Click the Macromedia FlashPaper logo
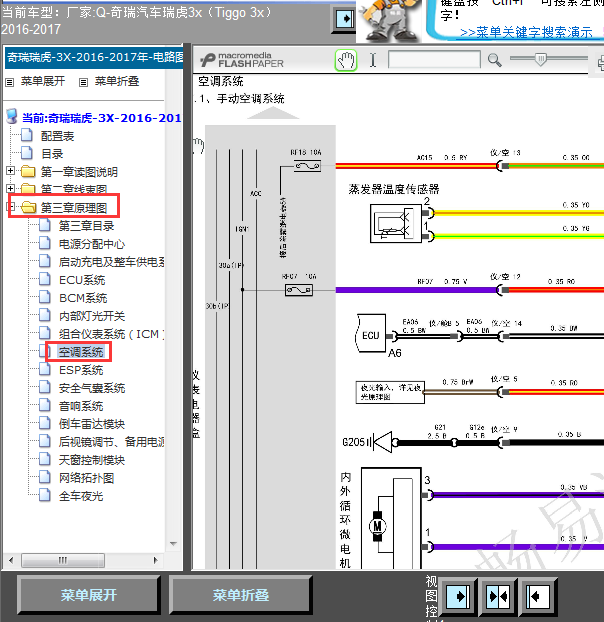Screen dimensions: 604x622 tap(242, 60)
